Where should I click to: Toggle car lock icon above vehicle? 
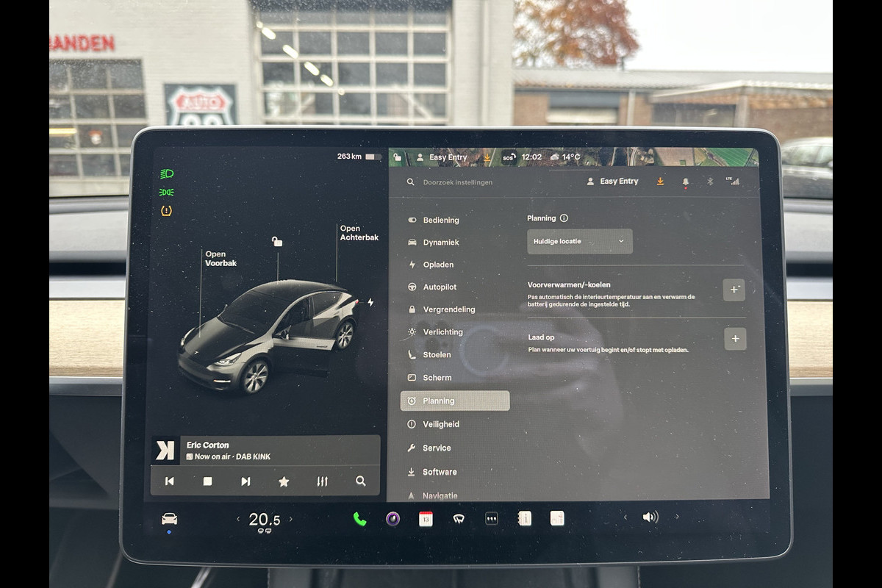point(277,241)
